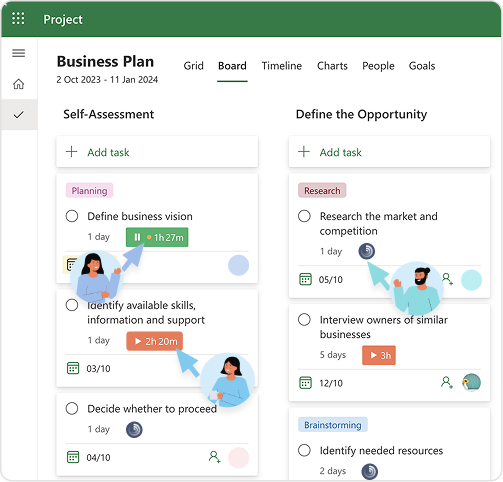Assign person on Interview owners card
The width and height of the screenshot is (503, 482).
(x=447, y=382)
